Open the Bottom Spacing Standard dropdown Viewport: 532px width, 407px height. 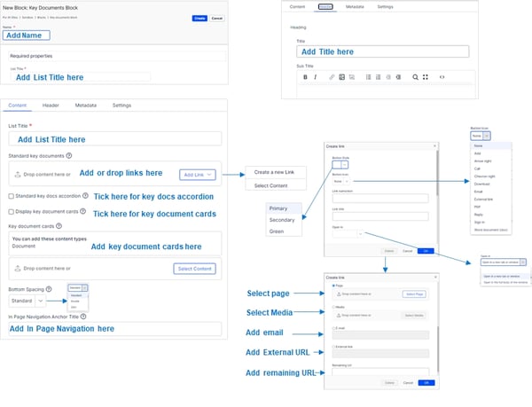[x=27, y=301]
